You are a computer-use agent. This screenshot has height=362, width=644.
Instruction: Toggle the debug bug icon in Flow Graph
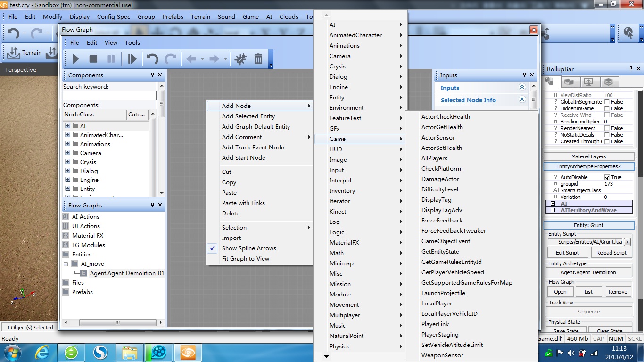(x=240, y=59)
